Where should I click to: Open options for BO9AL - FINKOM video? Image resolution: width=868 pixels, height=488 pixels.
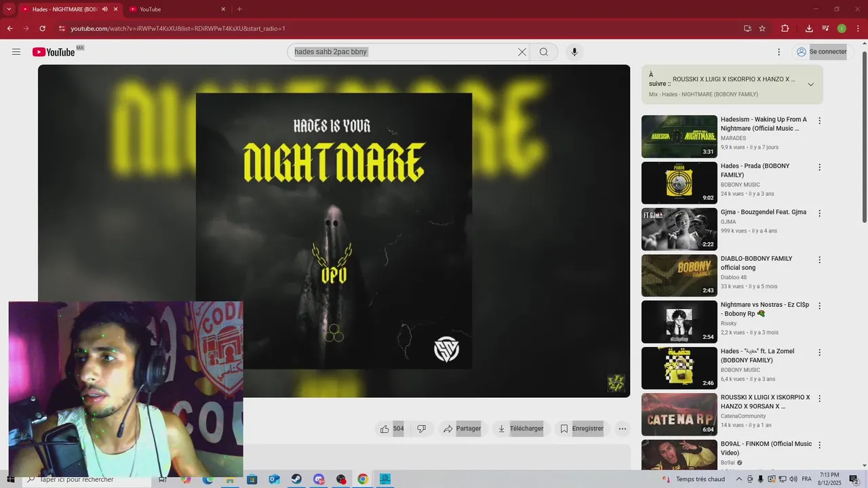819,445
